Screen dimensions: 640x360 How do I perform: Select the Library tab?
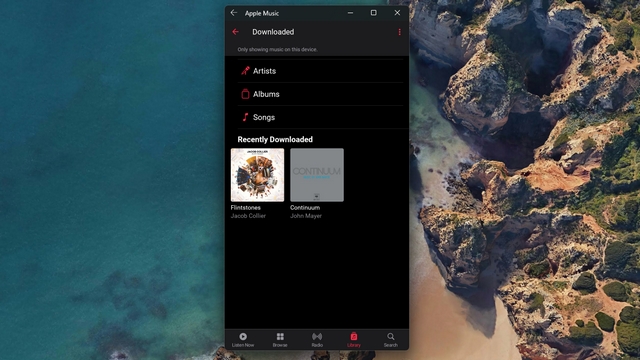(x=354, y=340)
